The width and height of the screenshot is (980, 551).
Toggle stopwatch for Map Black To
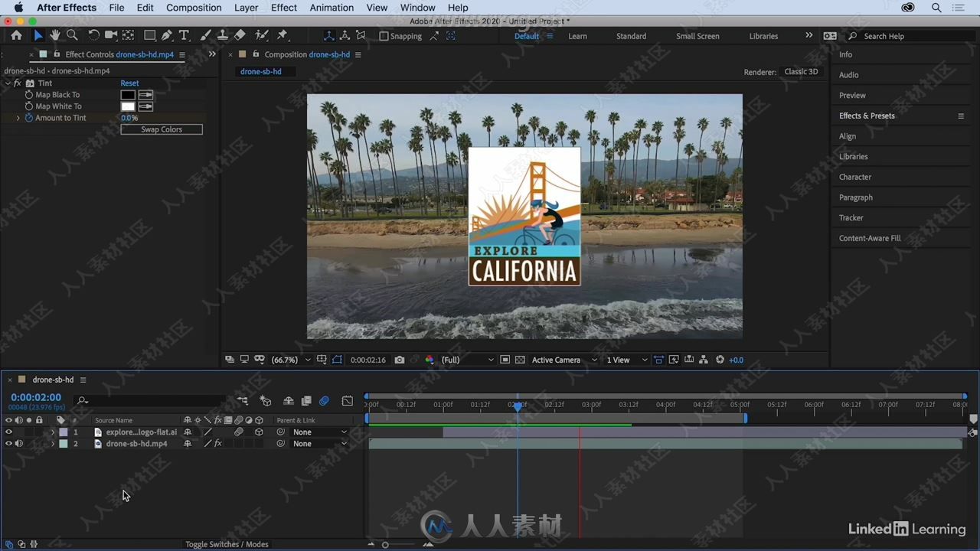pyautogui.click(x=29, y=95)
